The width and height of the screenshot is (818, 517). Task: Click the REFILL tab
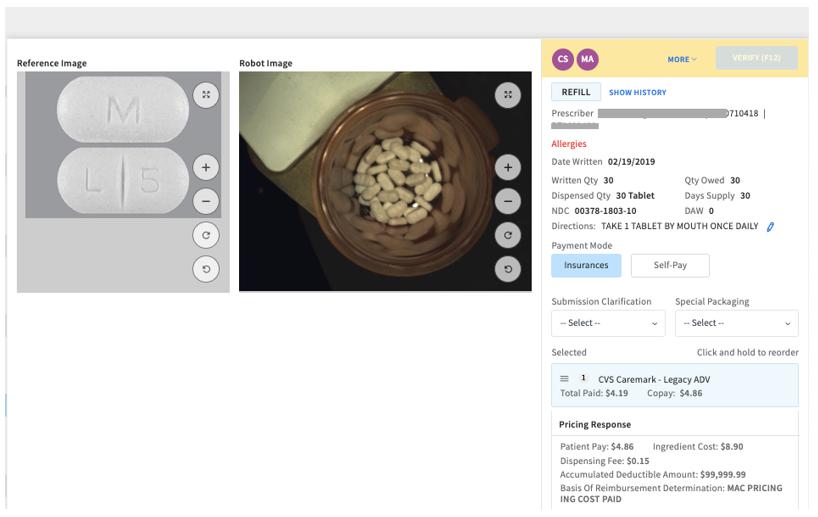pyautogui.click(x=576, y=92)
